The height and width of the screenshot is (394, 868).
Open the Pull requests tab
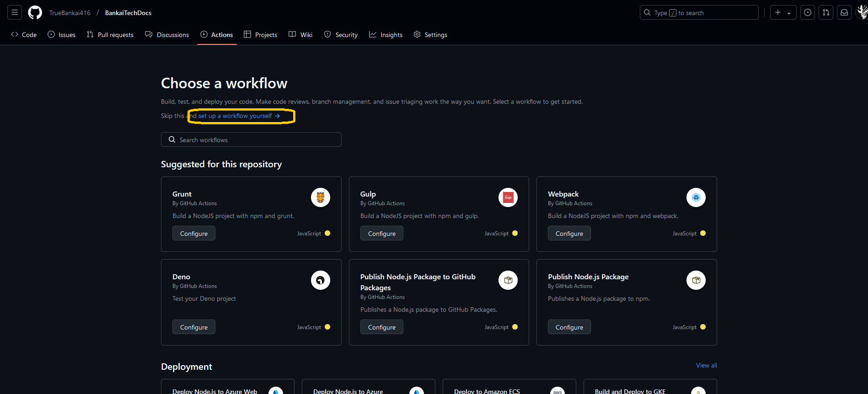tap(110, 35)
